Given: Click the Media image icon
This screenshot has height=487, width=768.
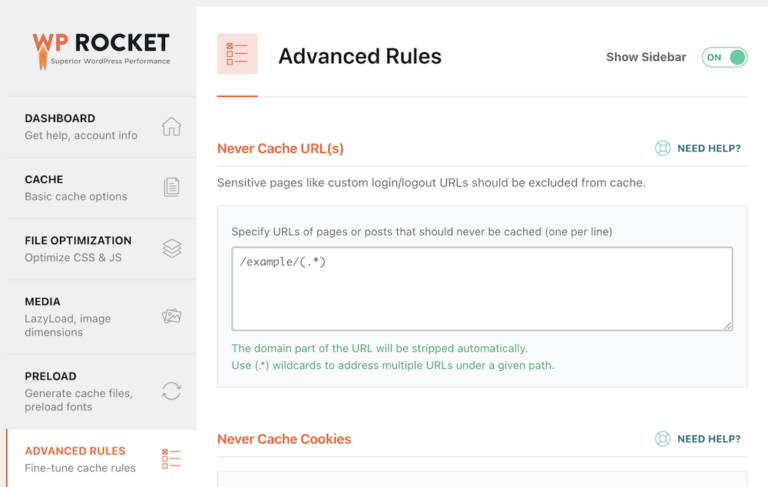Looking at the screenshot, I should [x=172, y=316].
